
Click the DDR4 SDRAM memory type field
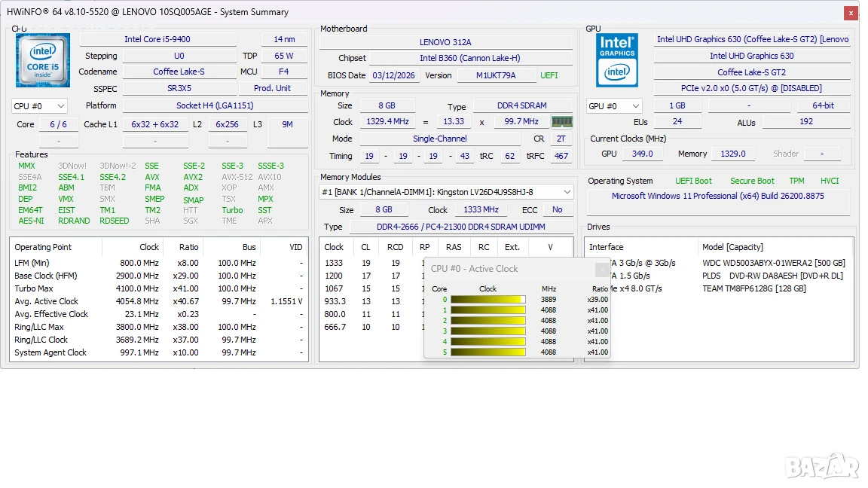(522, 105)
